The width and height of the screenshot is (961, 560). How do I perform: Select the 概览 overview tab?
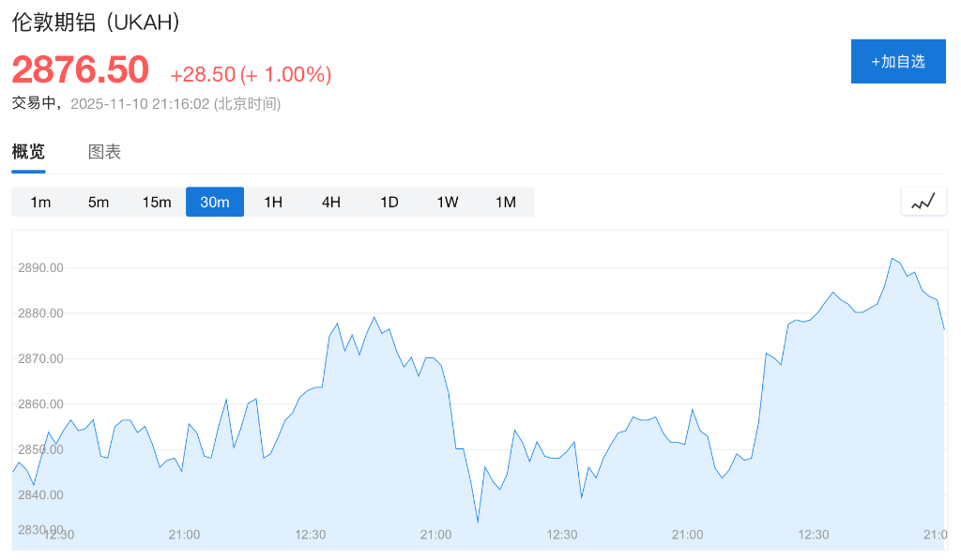coord(28,151)
